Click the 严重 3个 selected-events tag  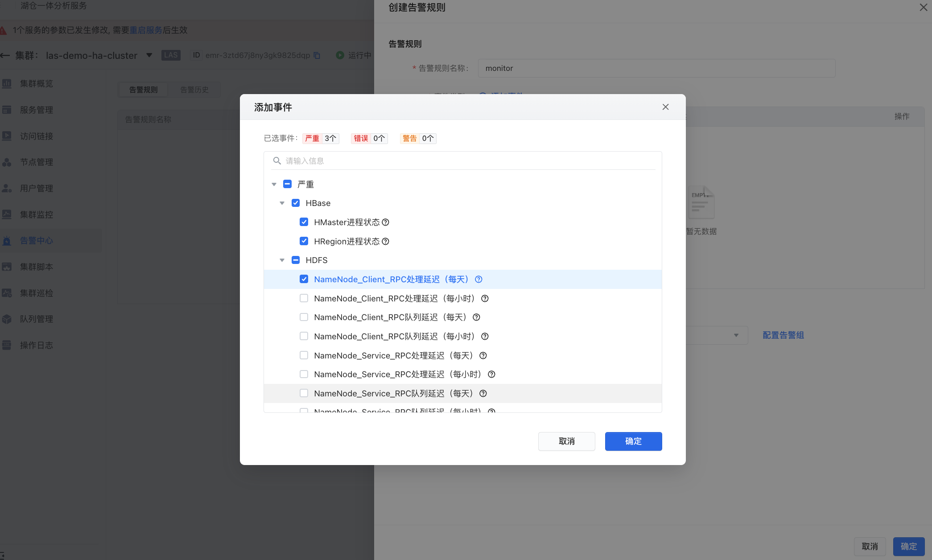321,138
